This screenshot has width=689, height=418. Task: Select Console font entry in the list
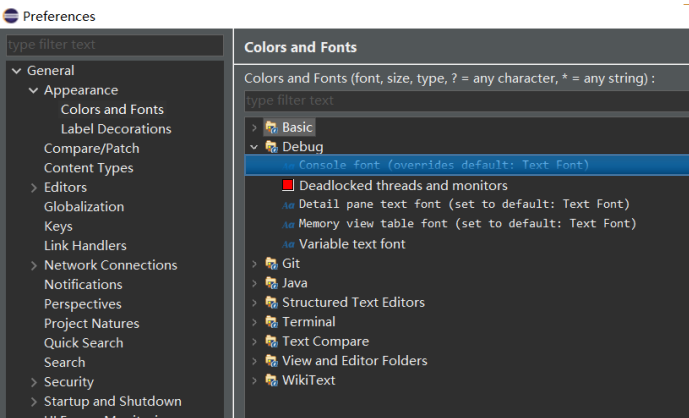(443, 165)
